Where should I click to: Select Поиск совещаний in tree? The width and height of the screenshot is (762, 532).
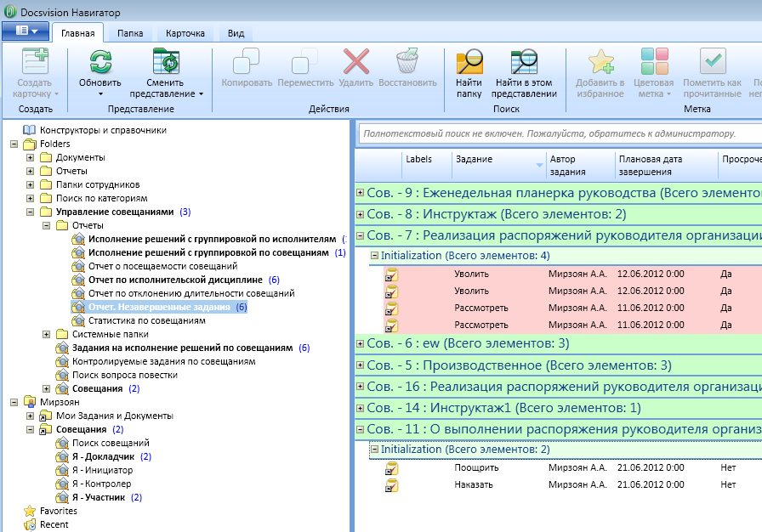[111, 443]
